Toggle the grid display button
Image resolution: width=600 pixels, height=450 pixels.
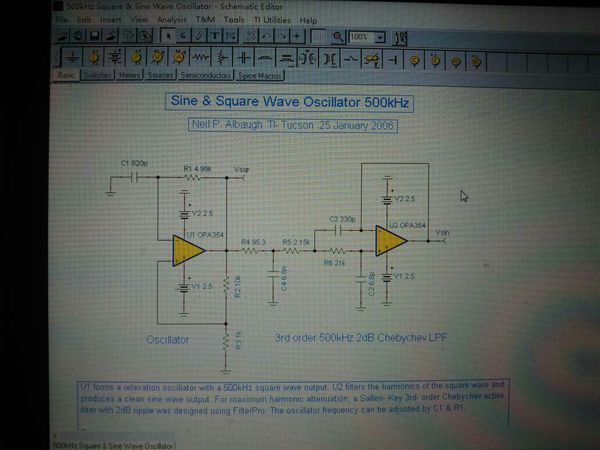coord(317,37)
